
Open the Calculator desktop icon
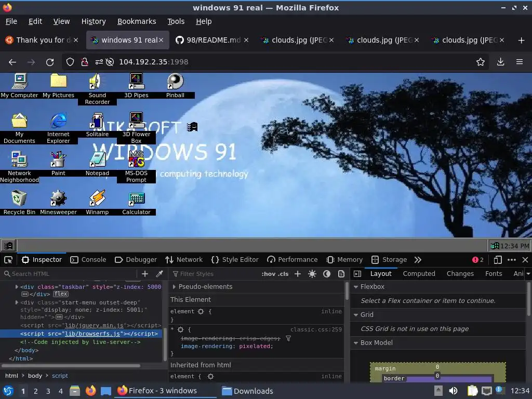point(136,203)
